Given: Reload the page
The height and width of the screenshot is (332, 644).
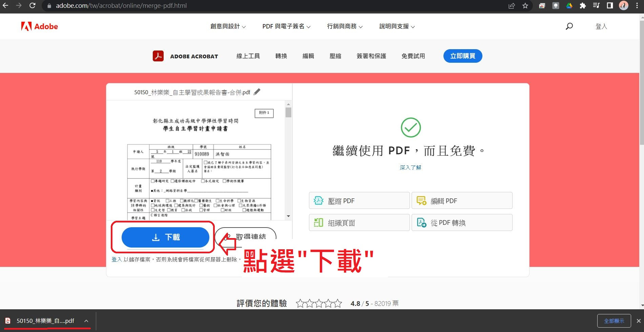Looking at the screenshot, I should pyautogui.click(x=33, y=5).
